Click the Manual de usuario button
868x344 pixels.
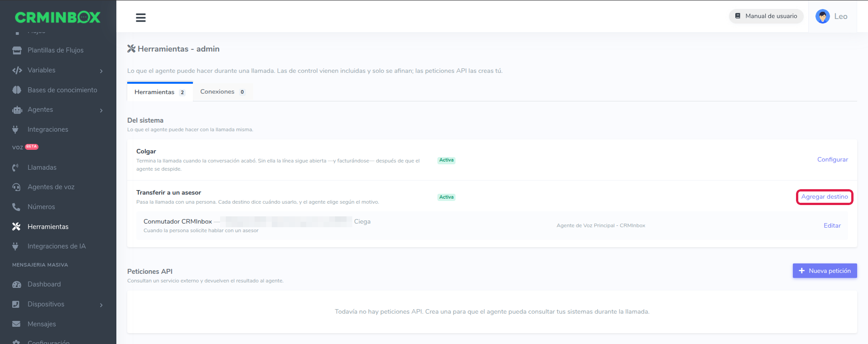[x=766, y=16]
